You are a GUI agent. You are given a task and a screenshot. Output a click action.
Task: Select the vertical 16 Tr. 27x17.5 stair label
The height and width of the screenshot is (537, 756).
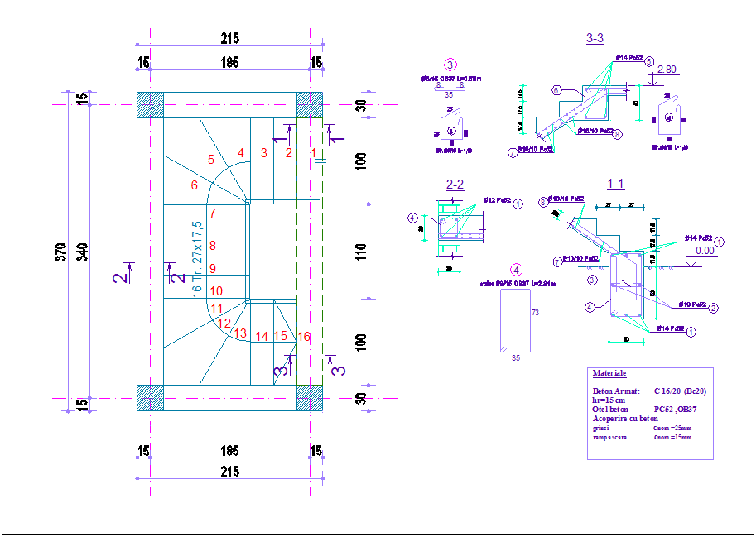click(x=197, y=258)
